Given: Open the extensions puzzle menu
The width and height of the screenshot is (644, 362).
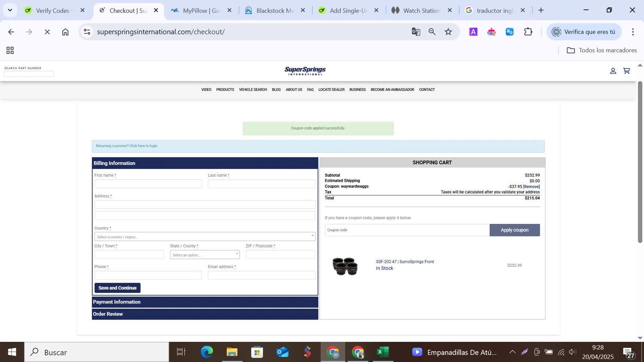Looking at the screenshot, I should click(x=528, y=32).
